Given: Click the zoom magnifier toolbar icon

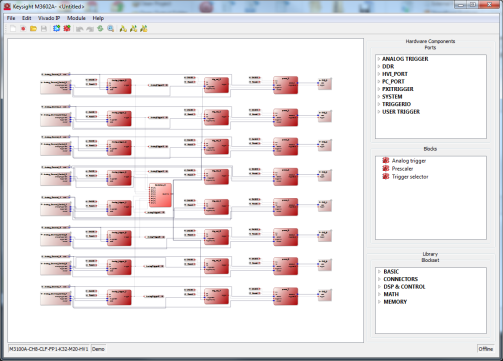Looking at the screenshot, I should 111,29.
